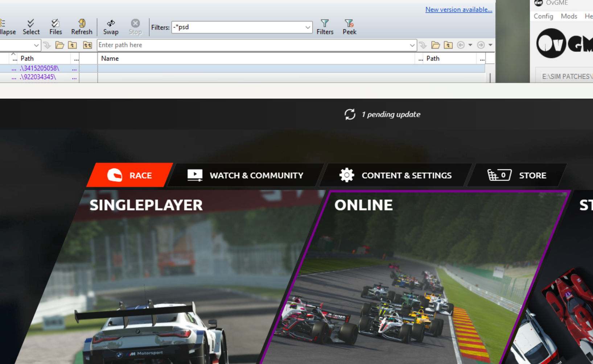Click the left dots column header before Path
Screen dimensions: 593x364
click(14, 58)
